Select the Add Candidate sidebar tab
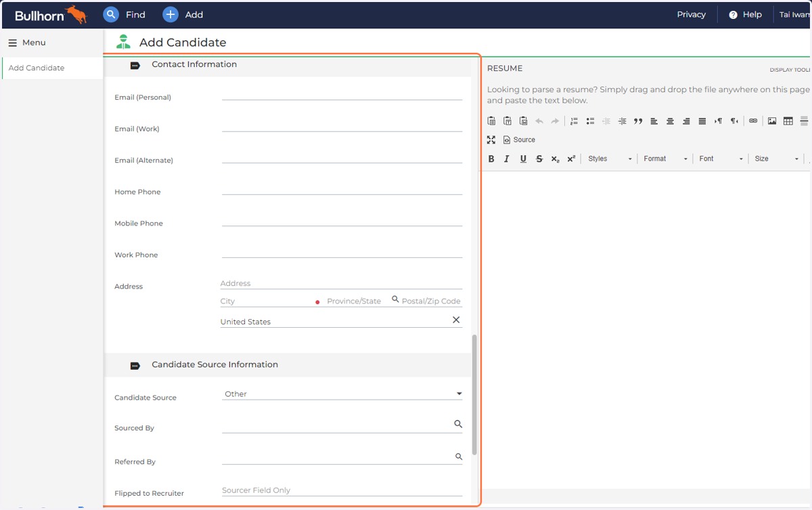Viewport: 812px width, 510px height. tap(53, 68)
